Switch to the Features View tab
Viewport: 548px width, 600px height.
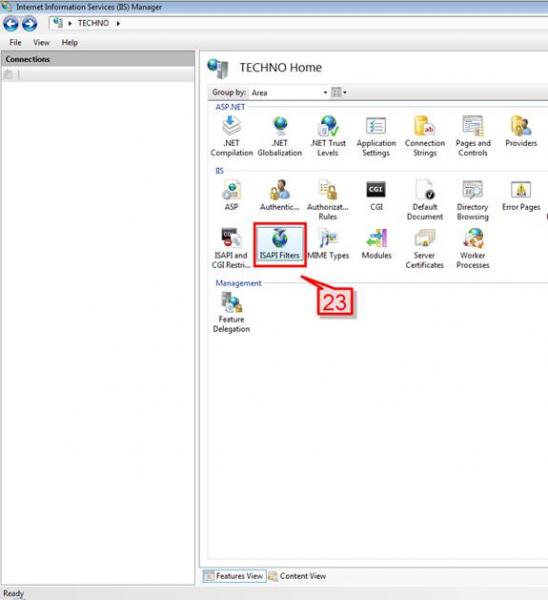(x=234, y=576)
